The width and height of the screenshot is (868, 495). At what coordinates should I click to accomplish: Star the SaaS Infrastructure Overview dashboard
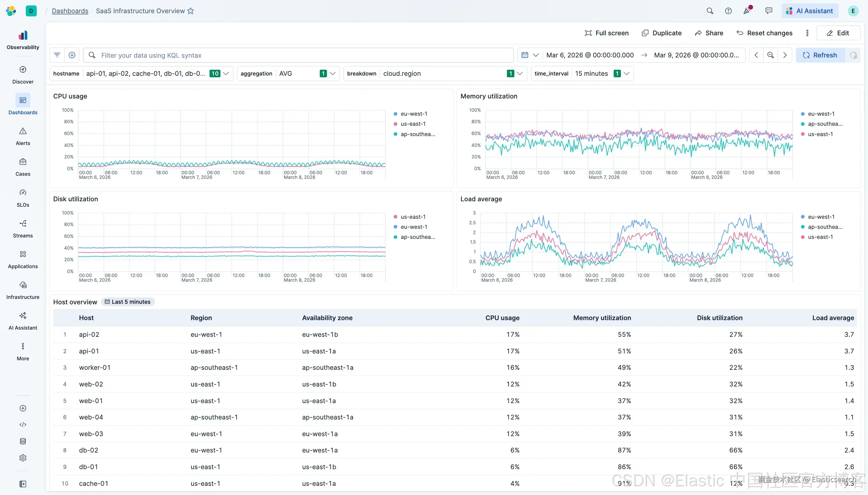[191, 11]
